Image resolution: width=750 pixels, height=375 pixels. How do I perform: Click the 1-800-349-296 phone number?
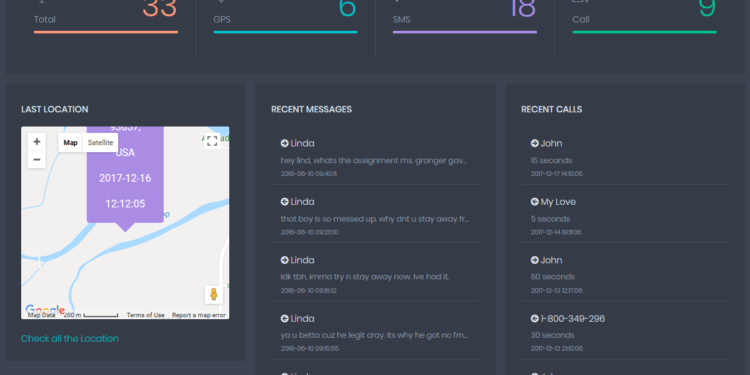click(x=573, y=319)
